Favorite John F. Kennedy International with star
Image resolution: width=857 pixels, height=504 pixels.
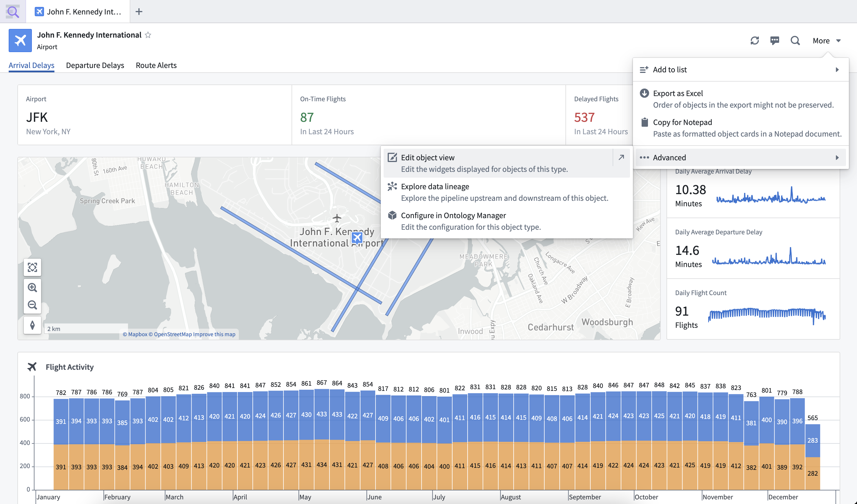[x=148, y=35]
